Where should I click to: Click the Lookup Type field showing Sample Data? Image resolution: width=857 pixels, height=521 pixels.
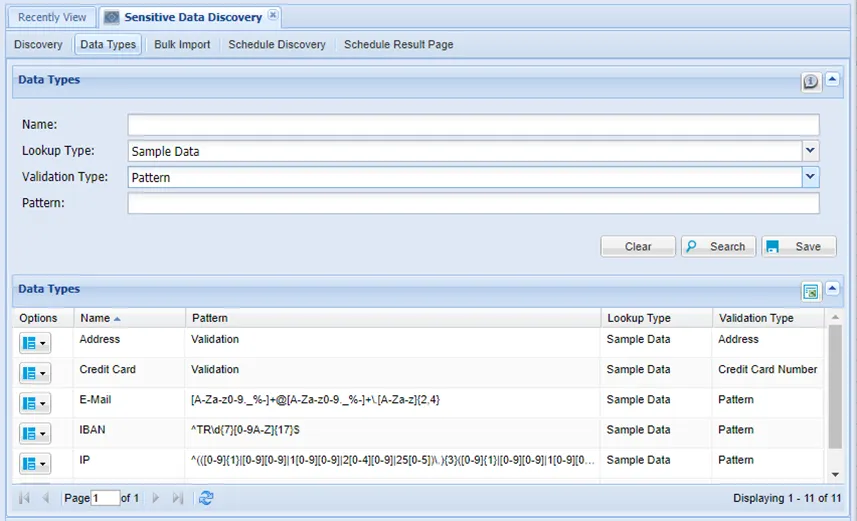point(465,151)
